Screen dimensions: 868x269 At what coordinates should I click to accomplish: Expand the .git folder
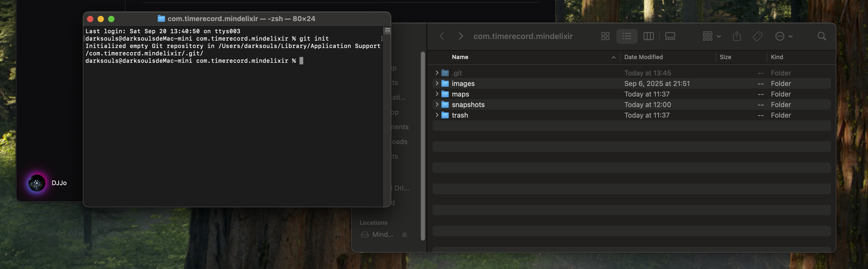point(437,73)
